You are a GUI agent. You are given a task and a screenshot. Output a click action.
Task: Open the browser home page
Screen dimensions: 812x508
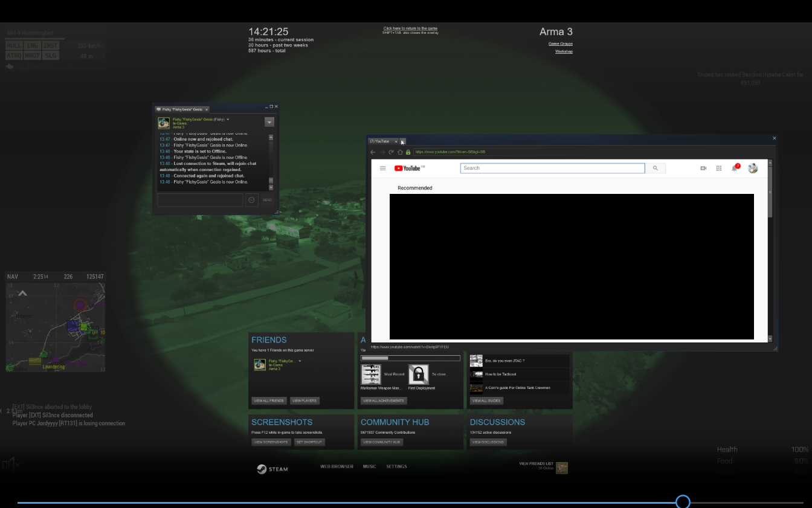tap(400, 152)
